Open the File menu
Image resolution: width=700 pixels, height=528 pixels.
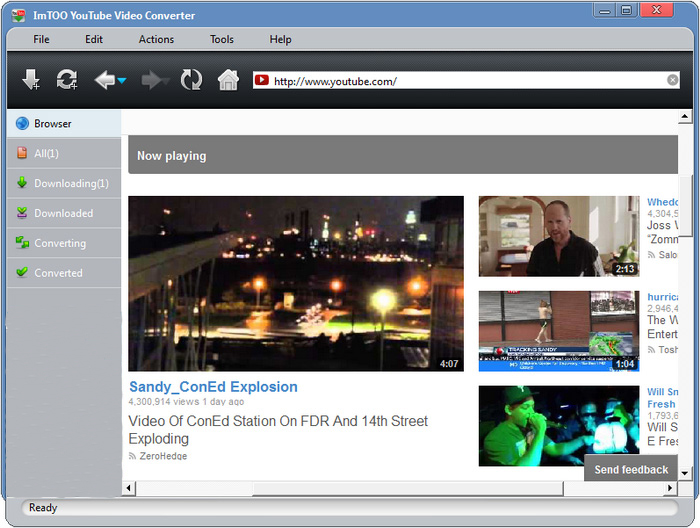click(42, 39)
